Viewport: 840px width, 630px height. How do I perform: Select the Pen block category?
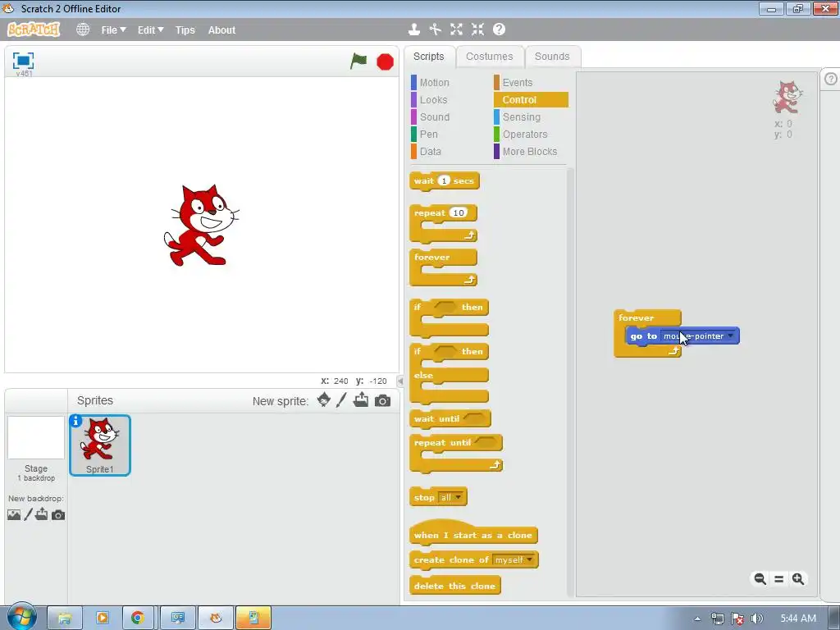[428, 134]
